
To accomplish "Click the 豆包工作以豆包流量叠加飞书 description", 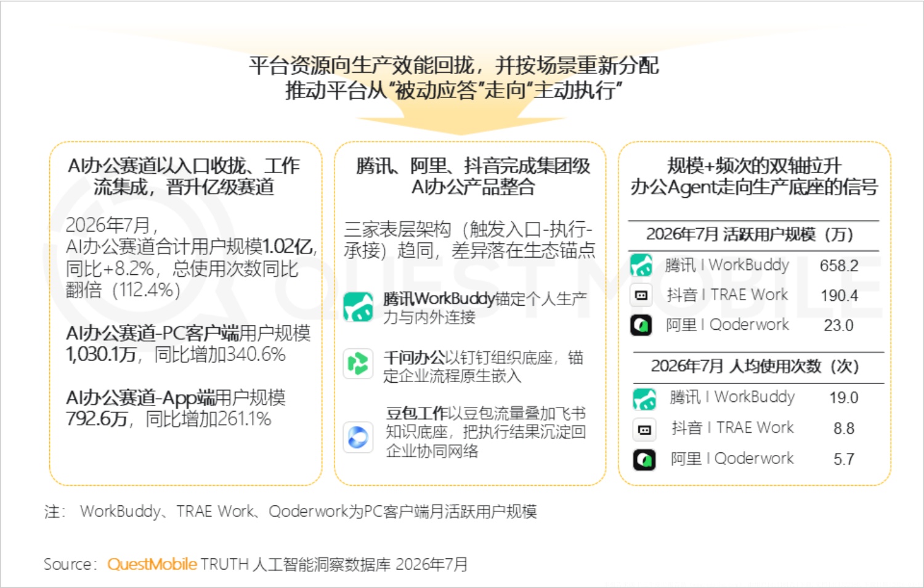I will [x=485, y=432].
